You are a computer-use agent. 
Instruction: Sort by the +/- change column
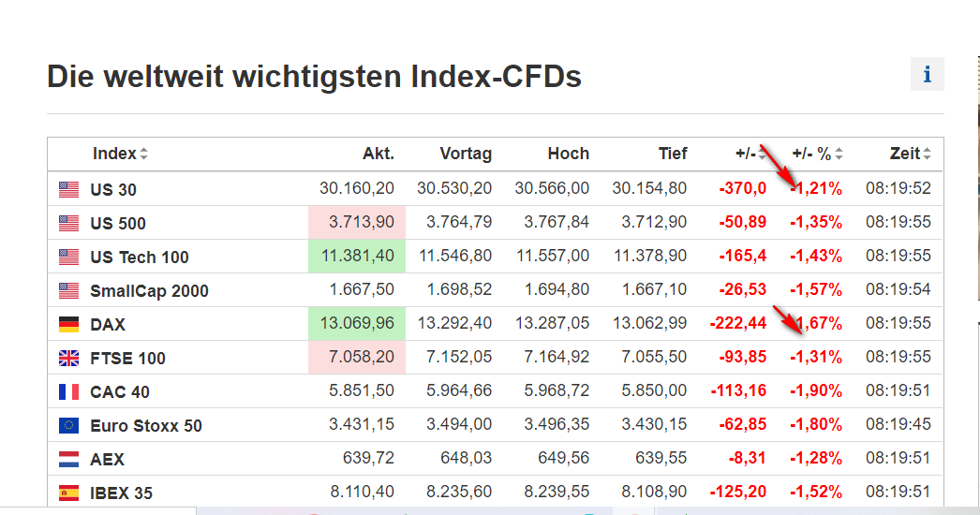[751, 154]
